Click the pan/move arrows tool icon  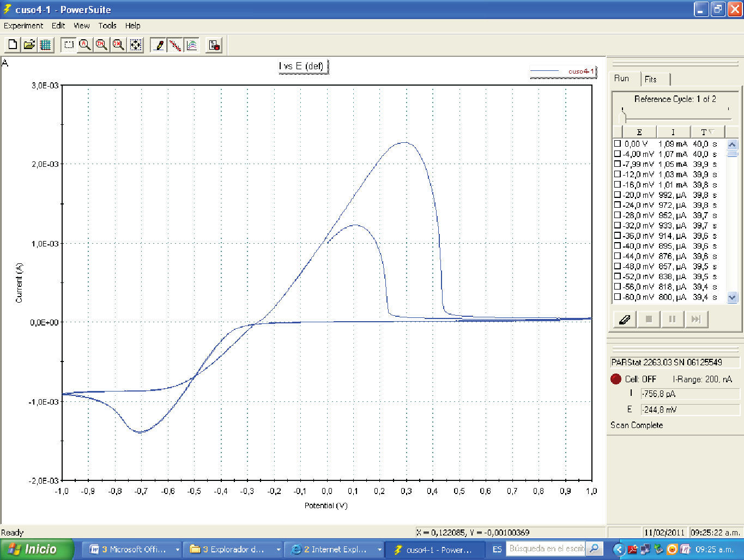[x=136, y=45]
